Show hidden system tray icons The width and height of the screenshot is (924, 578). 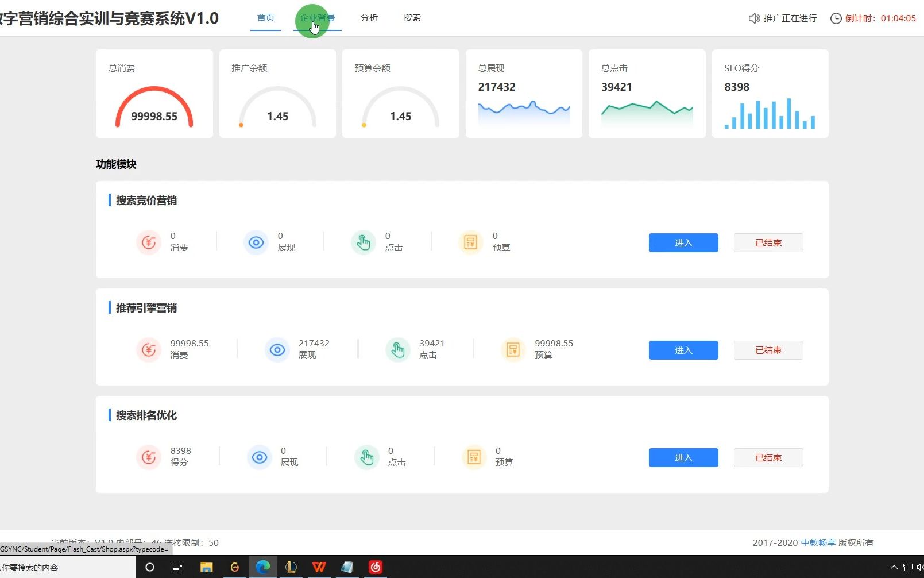coord(894,567)
